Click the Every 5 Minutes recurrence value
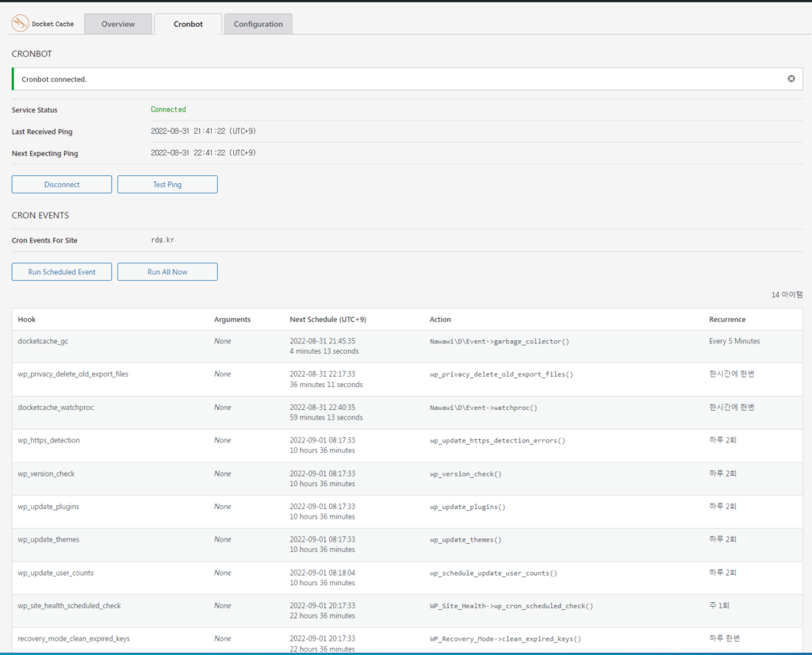 tap(734, 341)
